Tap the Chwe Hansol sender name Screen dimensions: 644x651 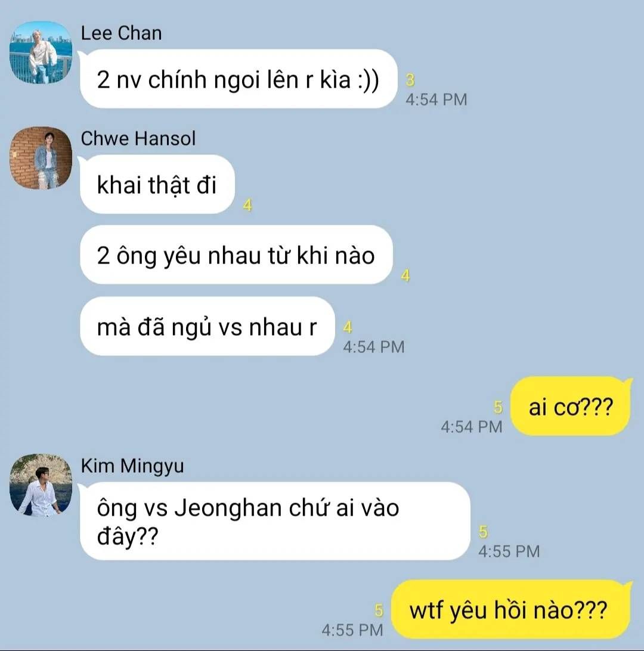click(138, 139)
